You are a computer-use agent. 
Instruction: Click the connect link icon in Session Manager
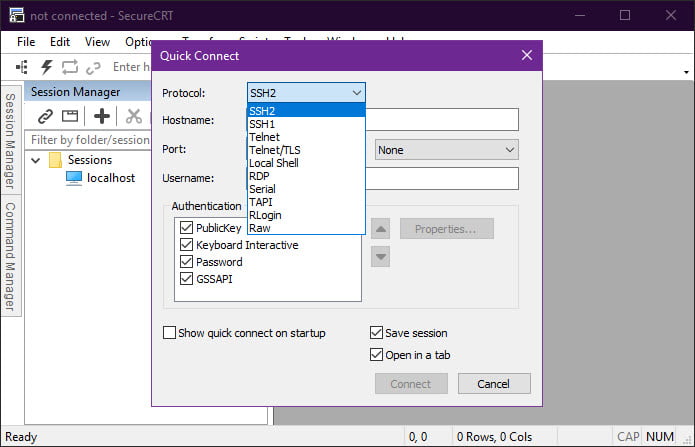click(x=45, y=116)
